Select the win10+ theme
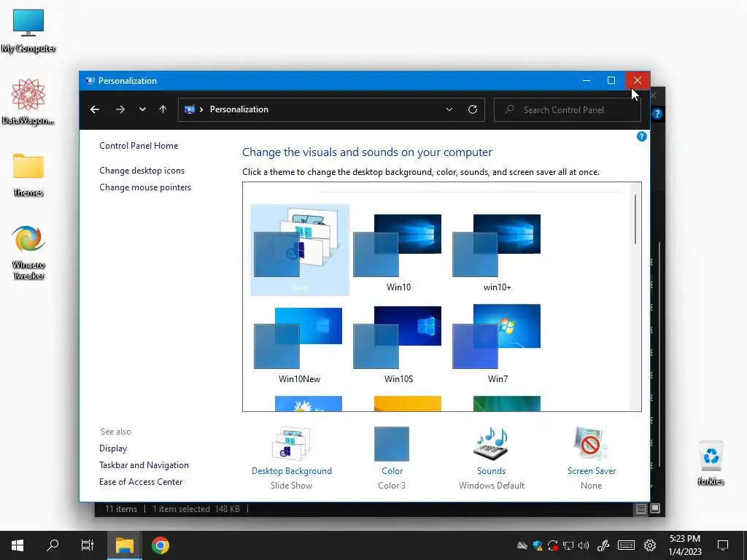 (498, 251)
